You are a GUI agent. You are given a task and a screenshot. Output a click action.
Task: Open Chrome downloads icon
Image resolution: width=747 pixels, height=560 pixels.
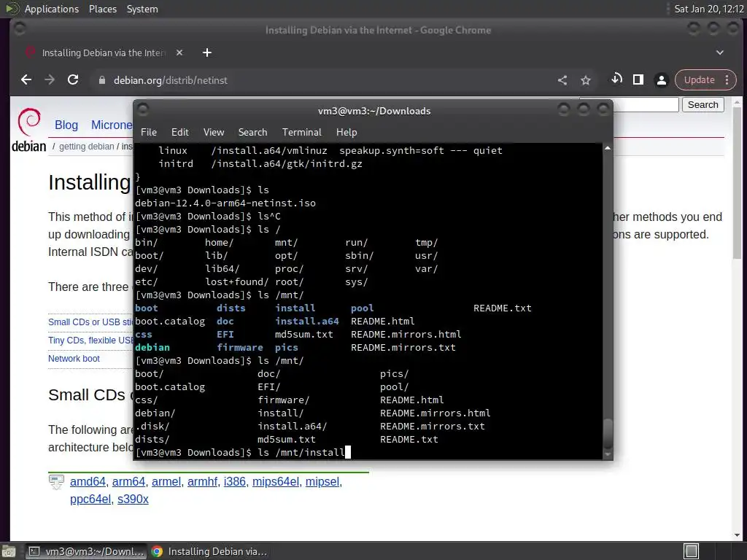(x=616, y=79)
